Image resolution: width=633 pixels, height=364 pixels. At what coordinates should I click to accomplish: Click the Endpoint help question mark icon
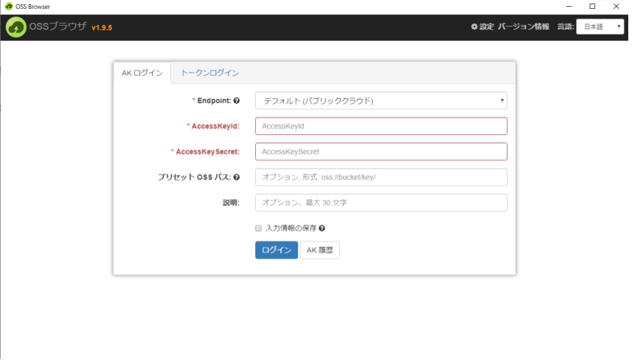click(x=237, y=100)
